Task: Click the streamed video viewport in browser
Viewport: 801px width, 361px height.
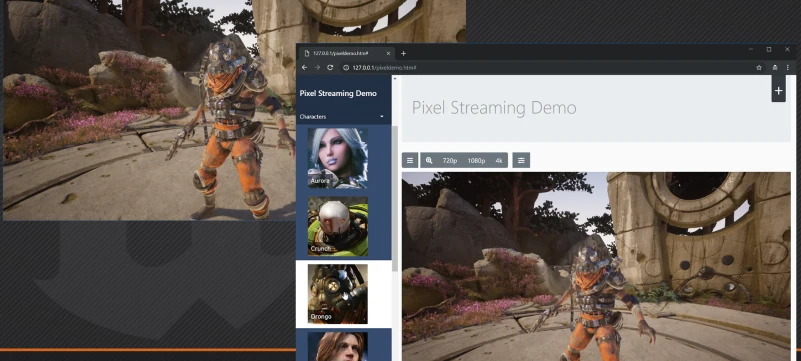Action: pos(596,267)
